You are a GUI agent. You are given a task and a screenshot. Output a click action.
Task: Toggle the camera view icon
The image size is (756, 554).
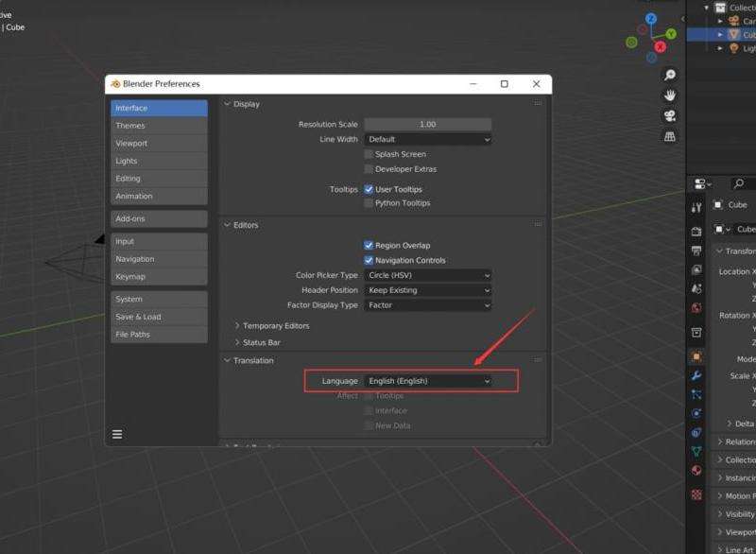coord(670,116)
